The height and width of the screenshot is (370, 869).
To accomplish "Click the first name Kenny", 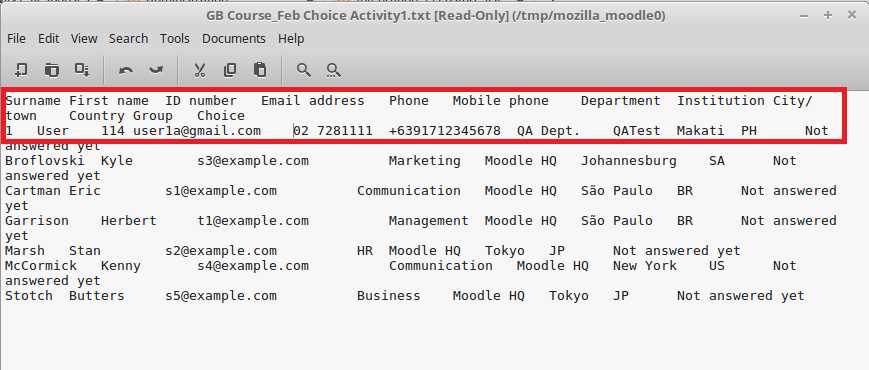I will click(x=121, y=265).
